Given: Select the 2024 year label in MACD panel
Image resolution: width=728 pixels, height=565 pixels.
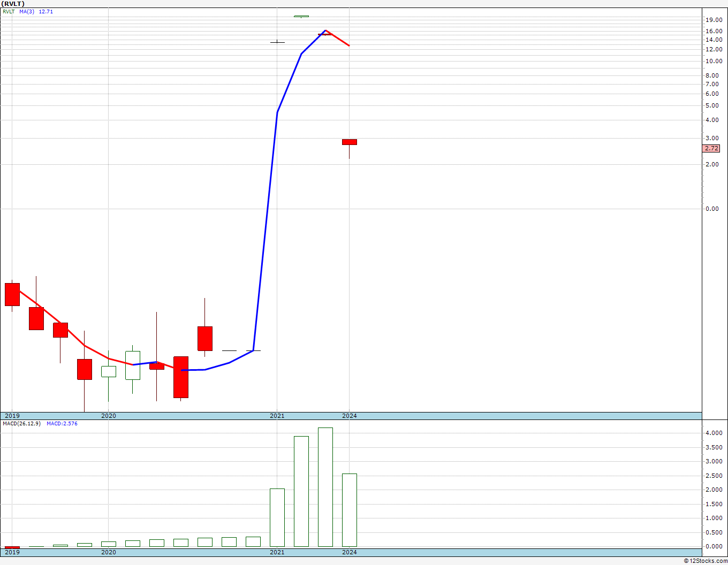Looking at the screenshot, I should [x=350, y=552].
